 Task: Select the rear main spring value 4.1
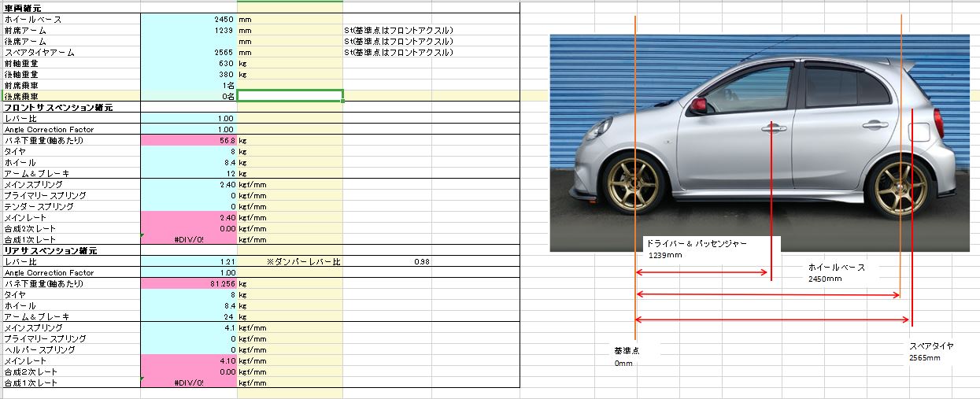point(189,327)
